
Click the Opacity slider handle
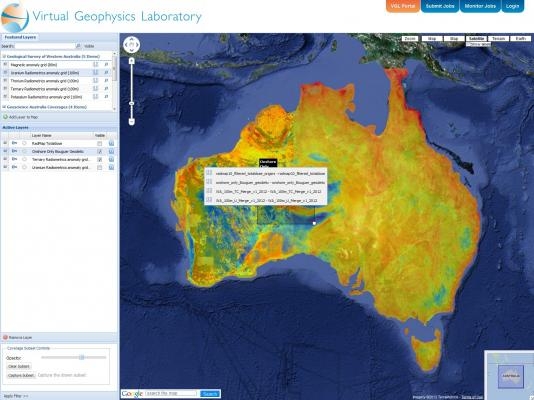coord(82,357)
